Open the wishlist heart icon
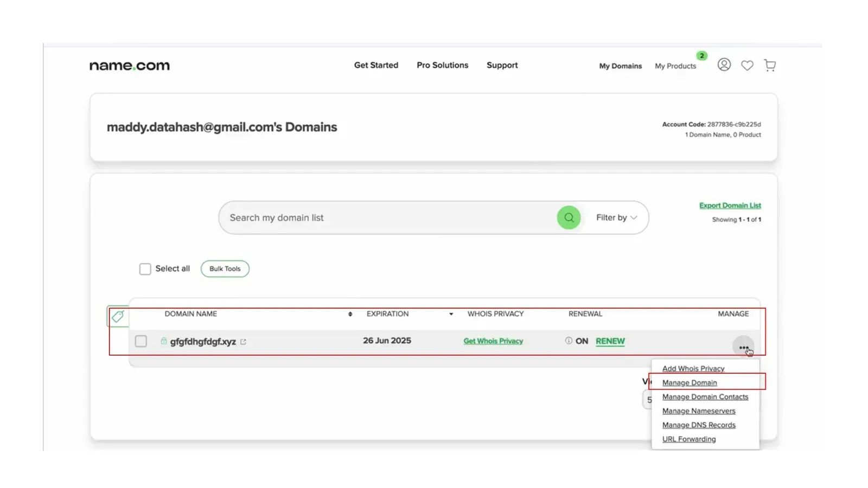 (x=747, y=66)
